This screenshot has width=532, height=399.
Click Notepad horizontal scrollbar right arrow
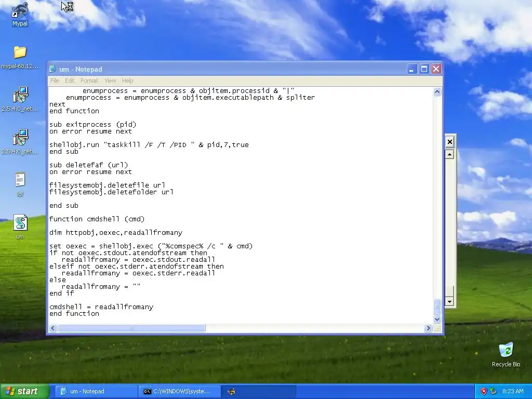(428, 328)
